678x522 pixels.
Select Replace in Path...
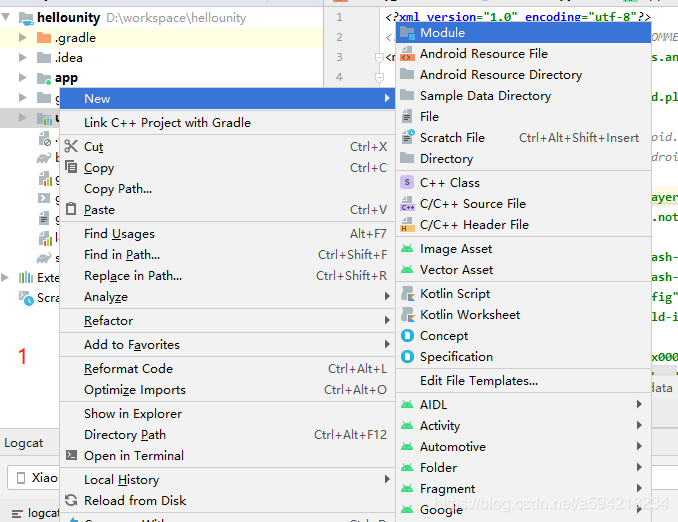pos(227,275)
